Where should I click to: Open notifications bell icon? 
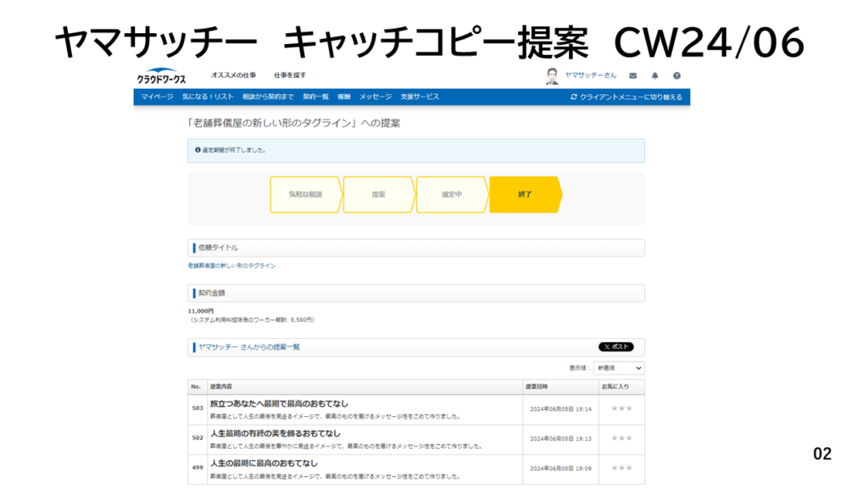coord(654,75)
